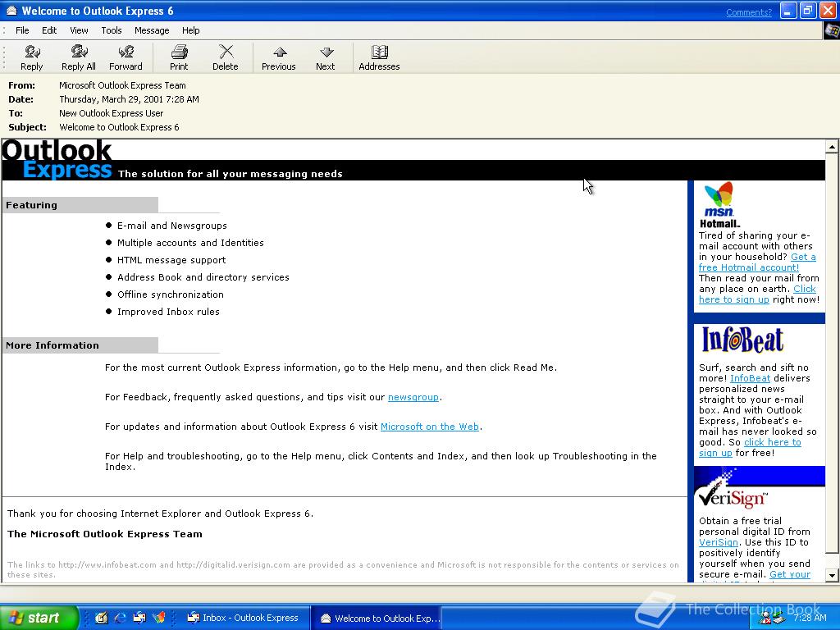Viewport: 840px width, 630px height.
Task: Click InfoBeat's 'click here to sign up' link
Action: tap(773, 442)
